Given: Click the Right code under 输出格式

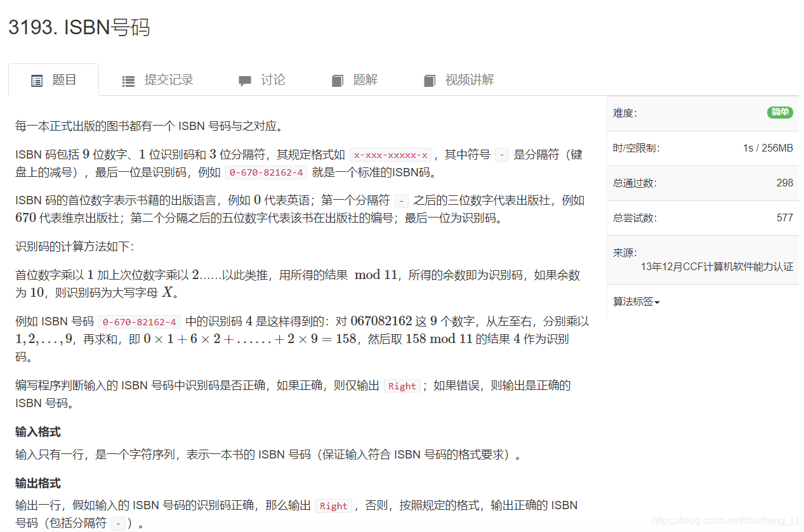Looking at the screenshot, I should pyautogui.click(x=334, y=506).
